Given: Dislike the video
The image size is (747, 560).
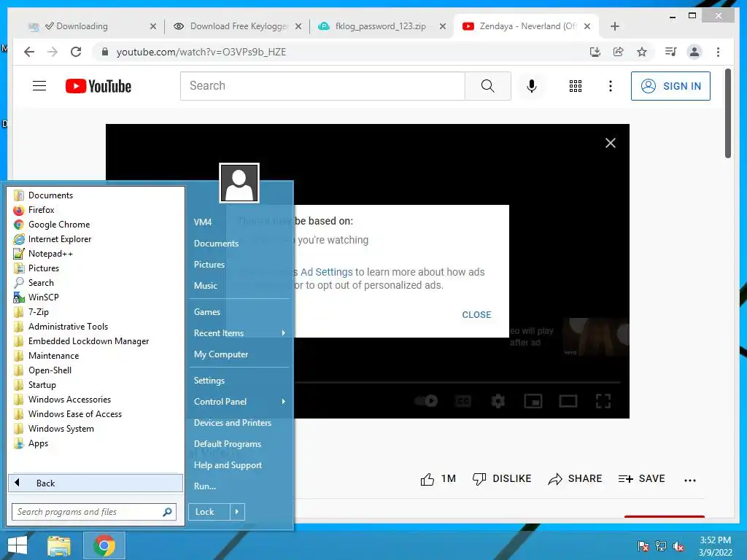Looking at the screenshot, I should tap(502, 479).
